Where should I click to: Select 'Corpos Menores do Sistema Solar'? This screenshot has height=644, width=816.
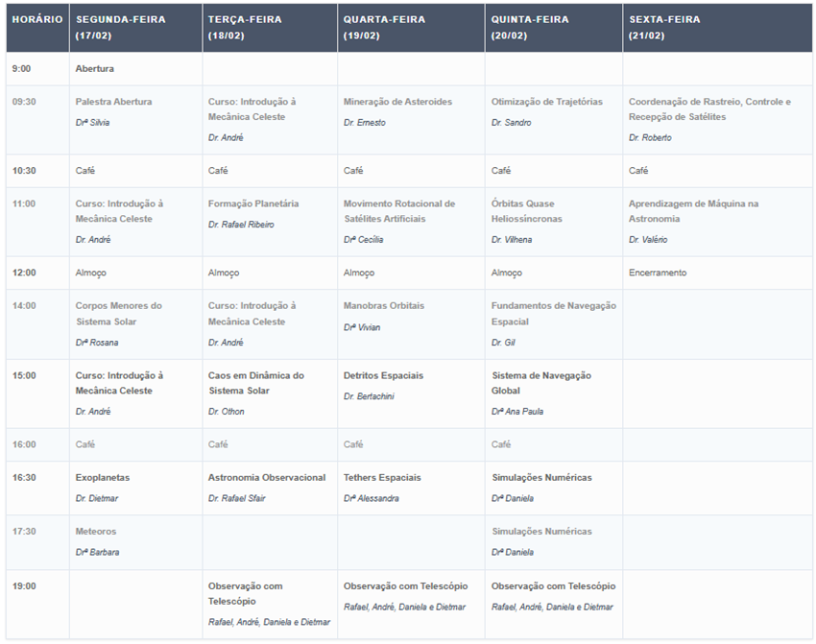point(119,314)
